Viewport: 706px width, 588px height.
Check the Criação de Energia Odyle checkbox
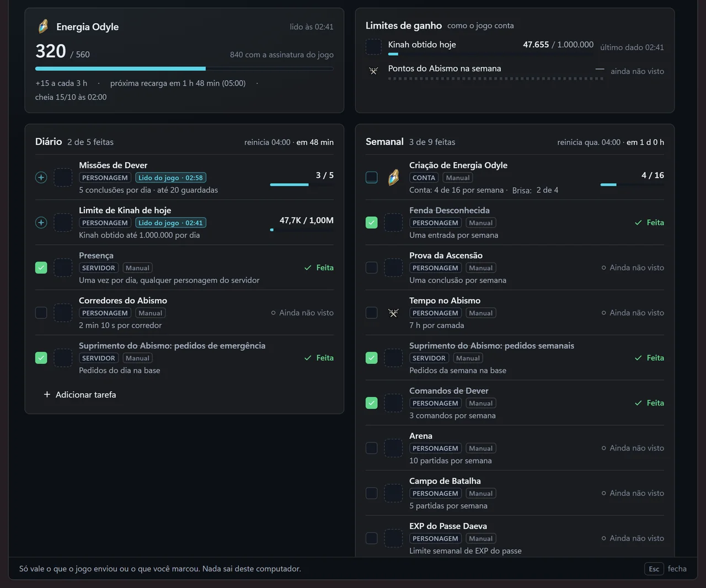pyautogui.click(x=372, y=178)
